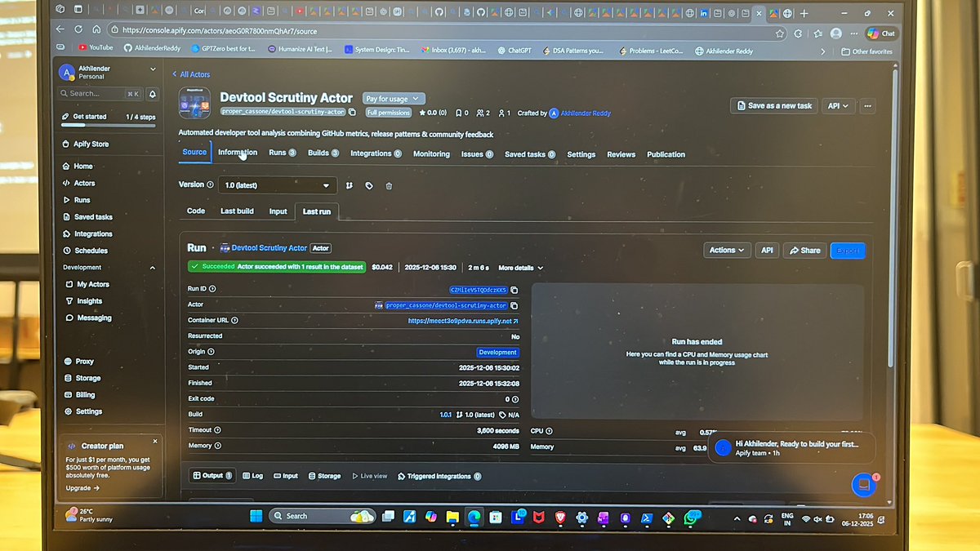This screenshot has height=551, width=980.
Task: Open Microsoft Edge from the taskbar
Action: click(474, 517)
